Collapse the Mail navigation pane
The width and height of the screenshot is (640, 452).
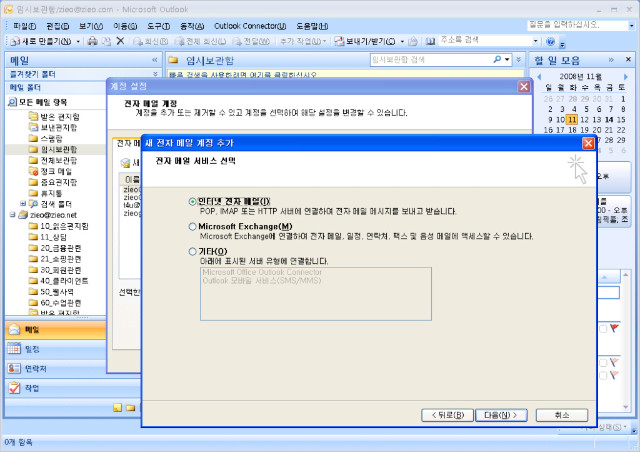coord(155,60)
